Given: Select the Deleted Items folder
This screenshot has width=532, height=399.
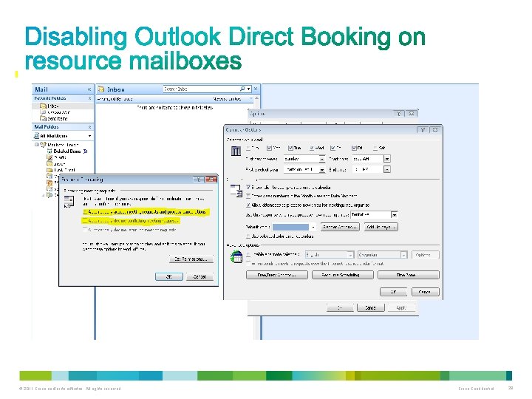Looking at the screenshot, I should (66, 151).
